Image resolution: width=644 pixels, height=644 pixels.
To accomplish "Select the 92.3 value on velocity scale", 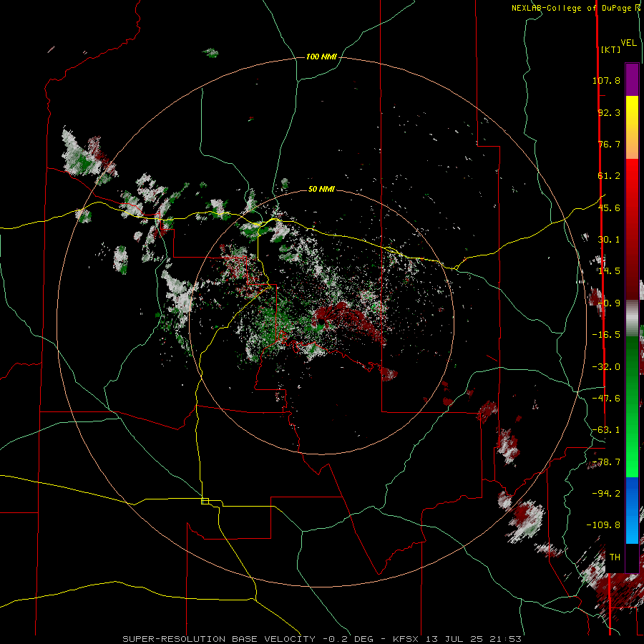I will click(609, 112).
